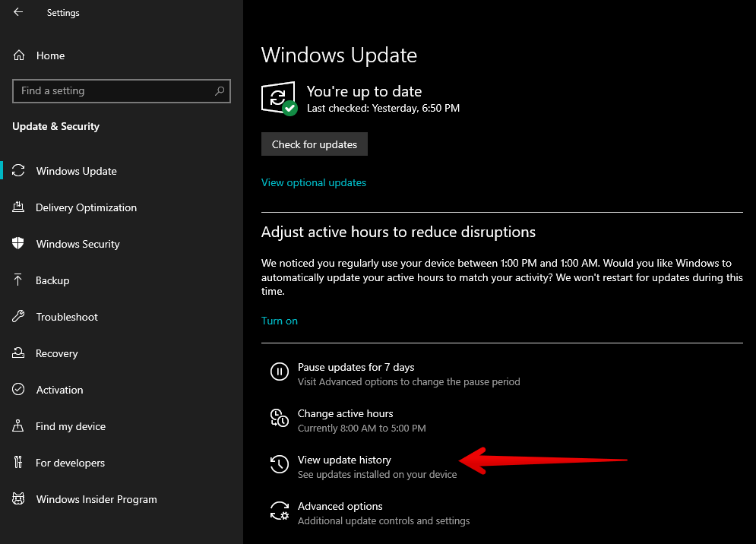Click the Update & Security heading
The height and width of the screenshot is (544, 756).
click(56, 126)
